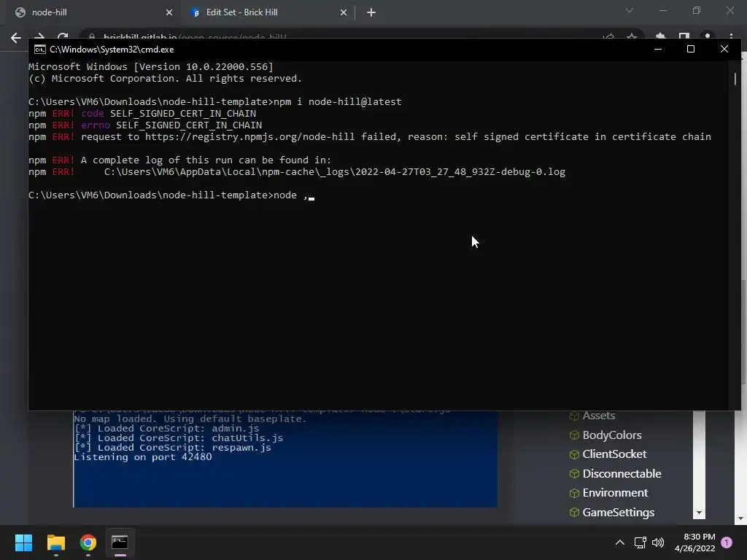Open the volume speaker icon in tray
Image resolution: width=747 pixels, height=560 pixels.
tap(658, 542)
